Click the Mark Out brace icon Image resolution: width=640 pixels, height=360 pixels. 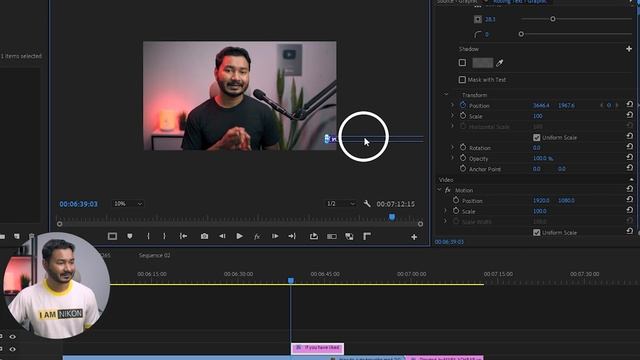click(x=164, y=236)
